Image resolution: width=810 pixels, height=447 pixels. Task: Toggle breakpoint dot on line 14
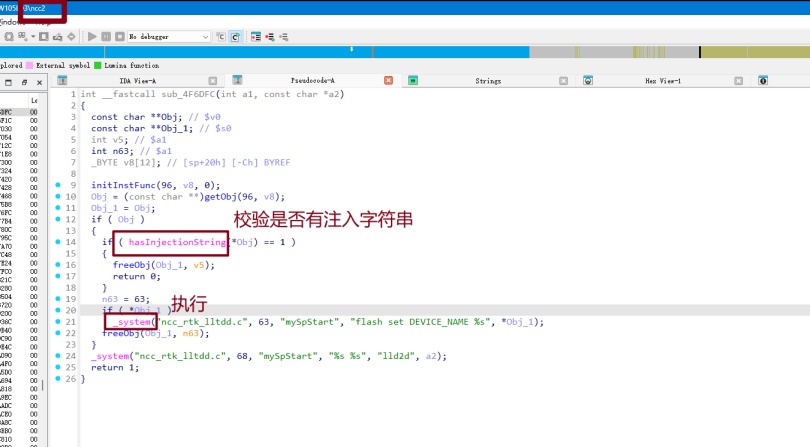tap(59, 242)
